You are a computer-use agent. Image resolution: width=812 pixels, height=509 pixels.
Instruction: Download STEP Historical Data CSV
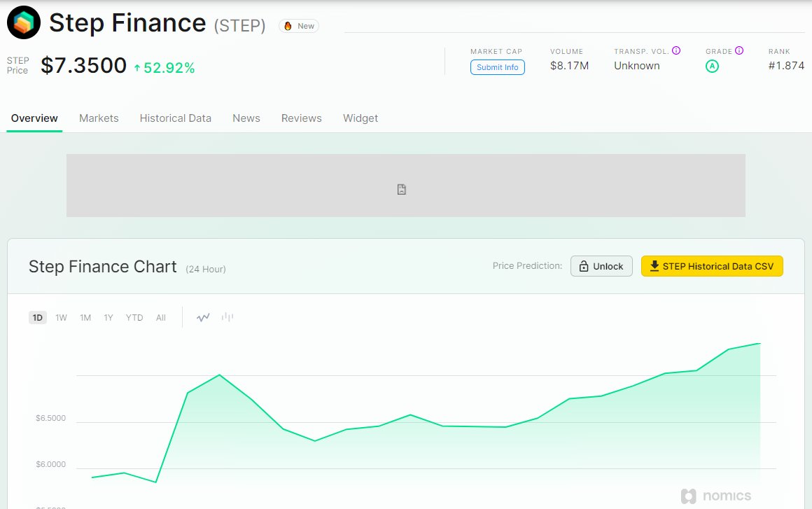click(x=712, y=266)
